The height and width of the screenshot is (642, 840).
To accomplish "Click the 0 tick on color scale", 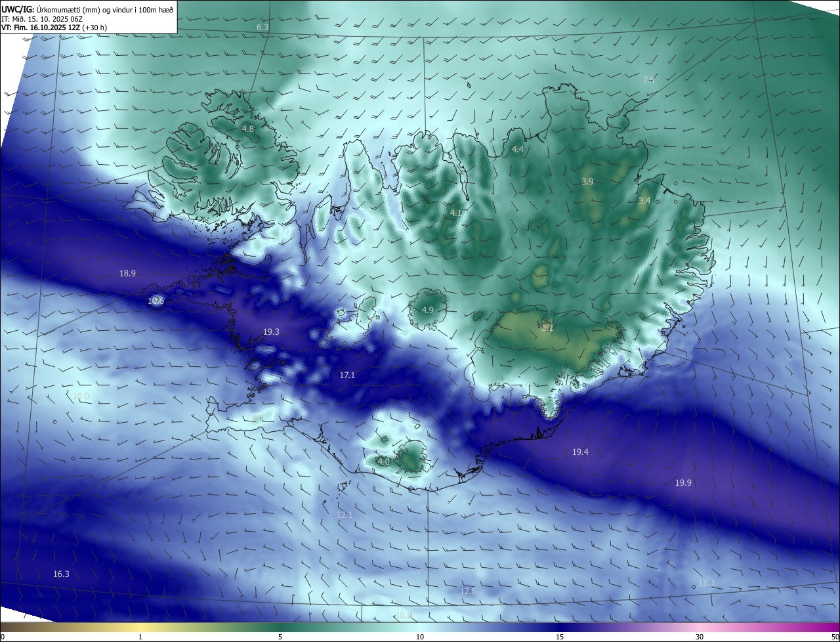I will point(3,637).
